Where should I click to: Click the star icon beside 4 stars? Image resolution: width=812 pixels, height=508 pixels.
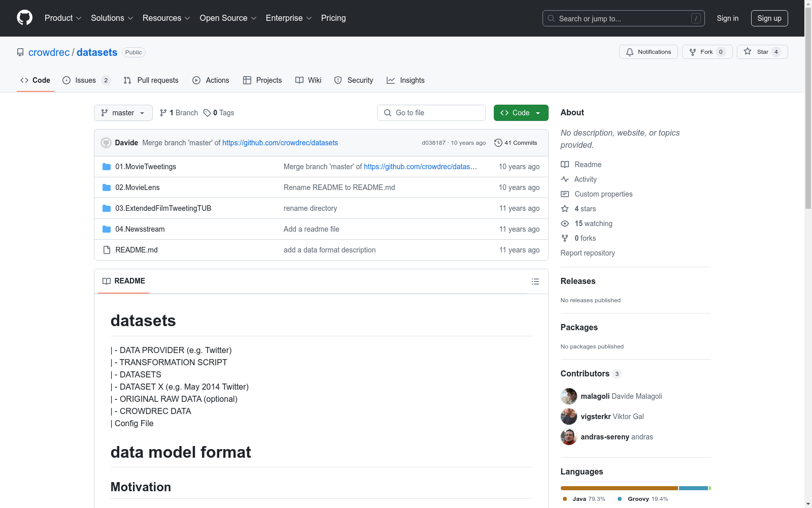pyautogui.click(x=565, y=209)
